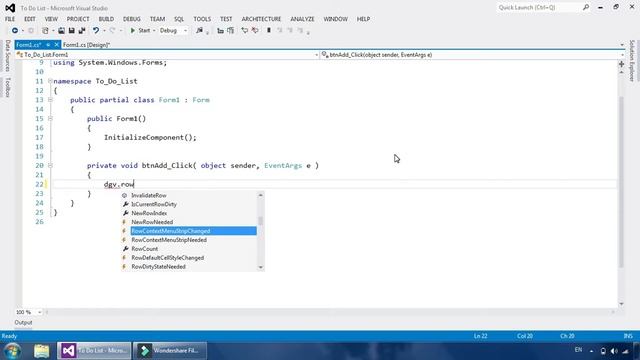Click the Navigate Backward toolbar icon
The image size is (640, 360).
point(15,31)
